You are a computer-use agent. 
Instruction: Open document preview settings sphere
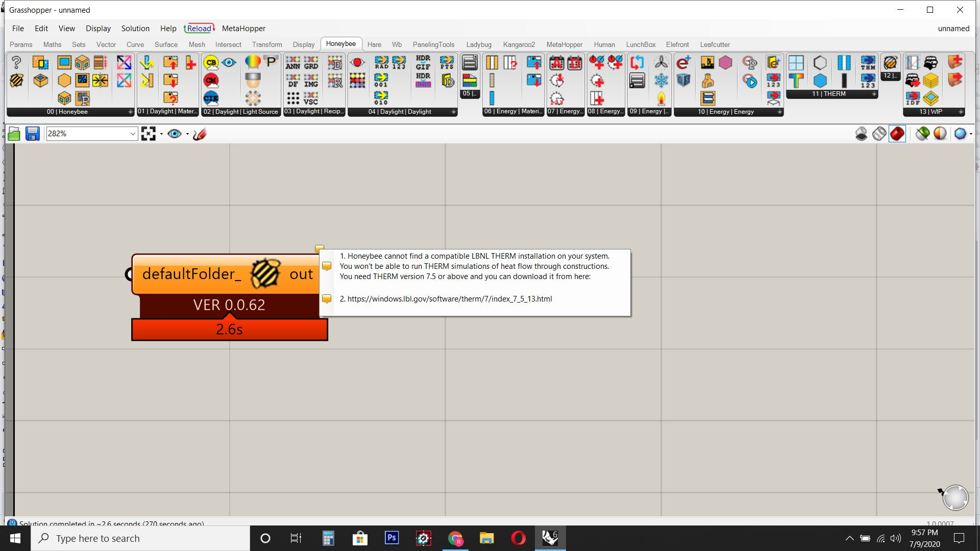(940, 134)
